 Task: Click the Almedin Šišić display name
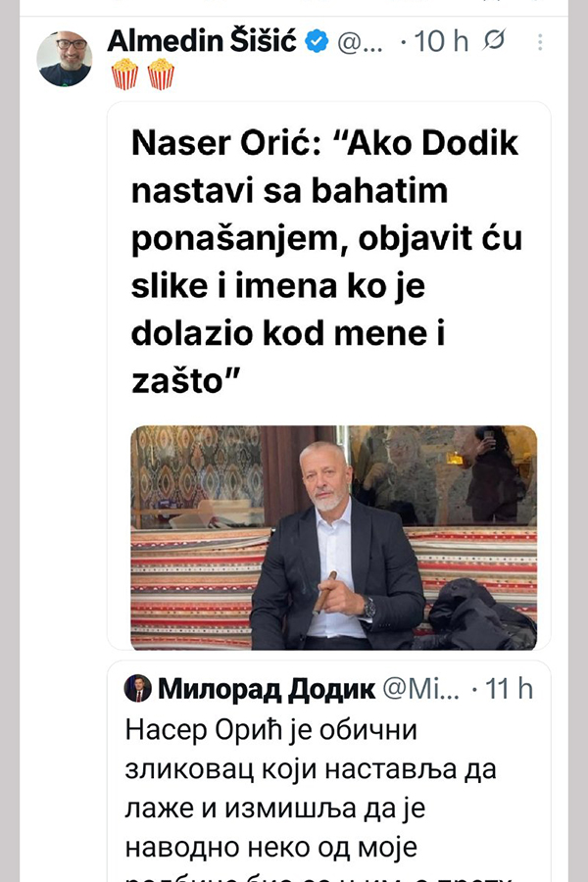tap(203, 41)
